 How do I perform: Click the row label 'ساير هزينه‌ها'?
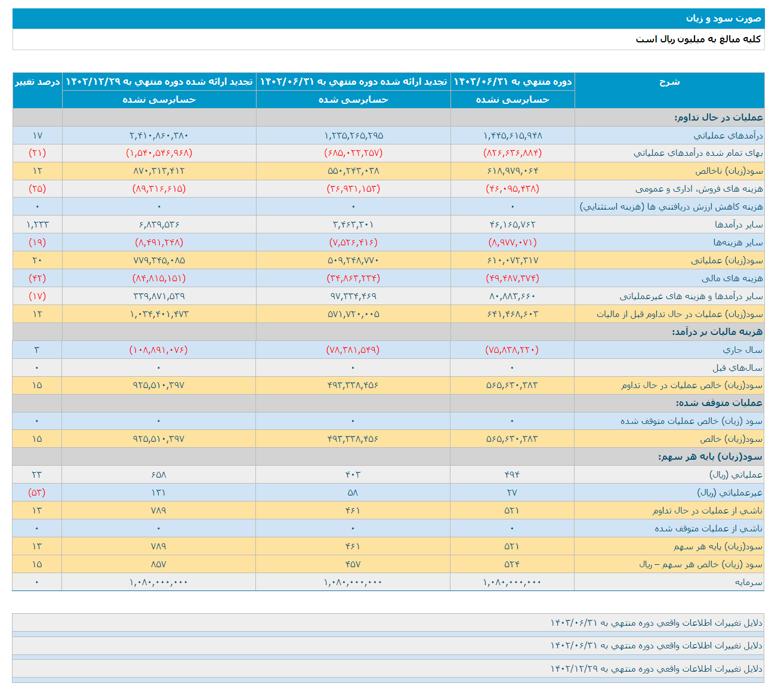tap(739, 243)
